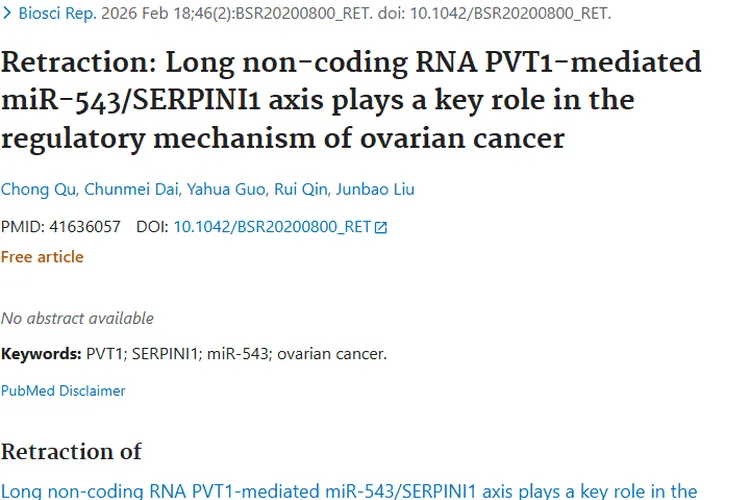Click the Keywords line text
The width and height of the screenshot is (750, 500).
[193, 354]
